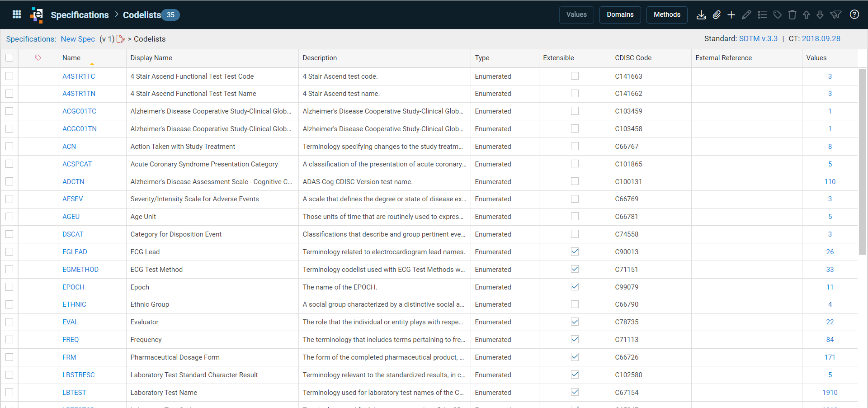
Task: Click the New Spec link
Action: 78,39
